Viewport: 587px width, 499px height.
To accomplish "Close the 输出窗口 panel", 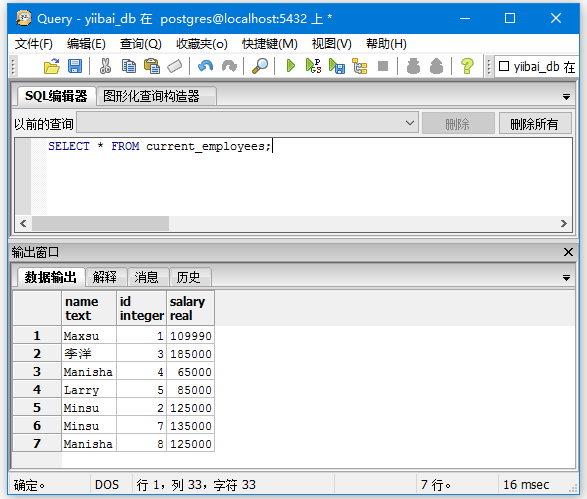I will [x=568, y=252].
